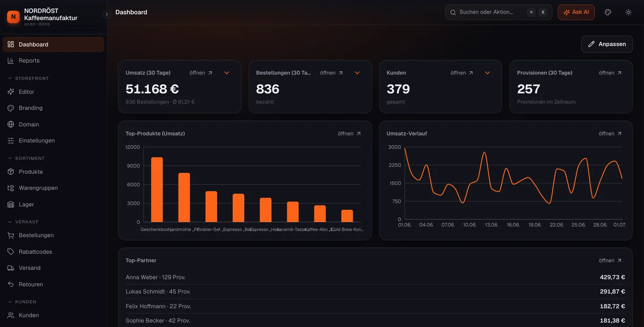This screenshot has height=327, width=644.
Task: Collapse the SORTIMENT section
Action: coord(26,158)
